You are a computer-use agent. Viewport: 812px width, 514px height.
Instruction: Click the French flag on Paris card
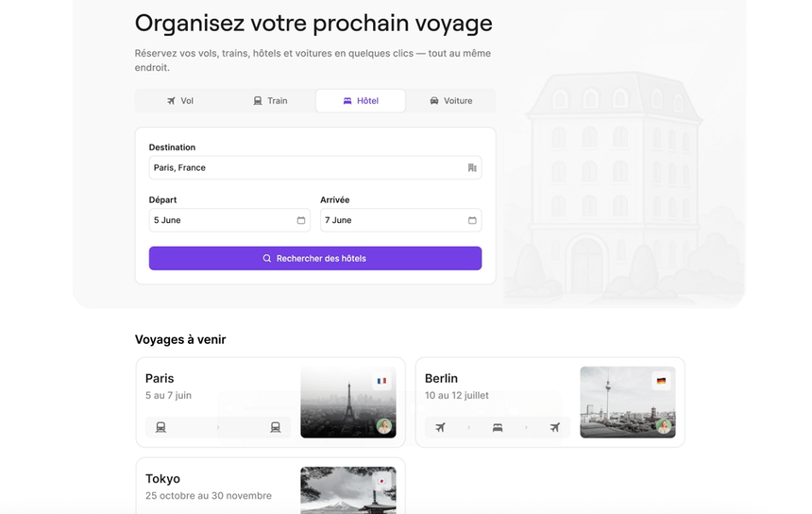coord(381,381)
